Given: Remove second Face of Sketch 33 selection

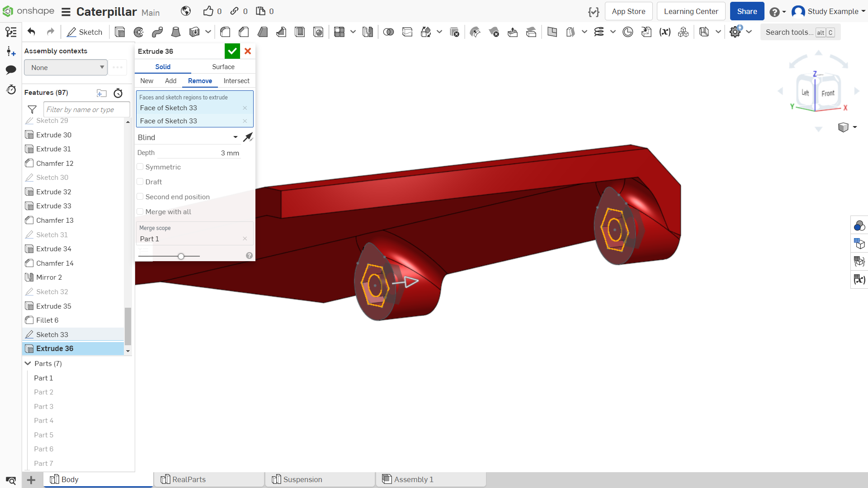Looking at the screenshot, I should tap(245, 121).
